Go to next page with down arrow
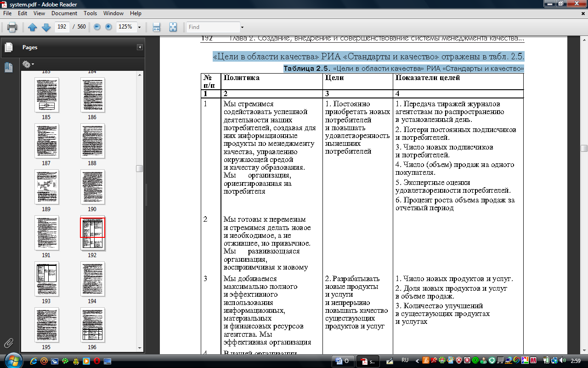This screenshot has height=368, width=588. tap(46, 27)
